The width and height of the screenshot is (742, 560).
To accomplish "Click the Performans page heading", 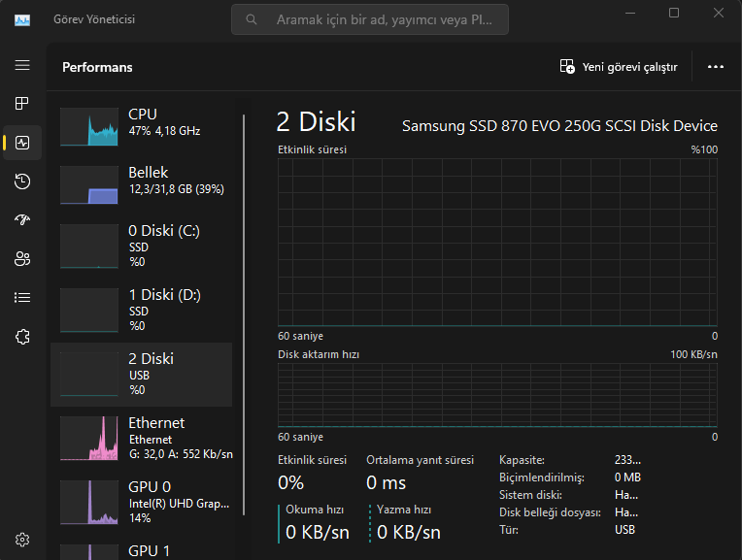I will coord(97,67).
